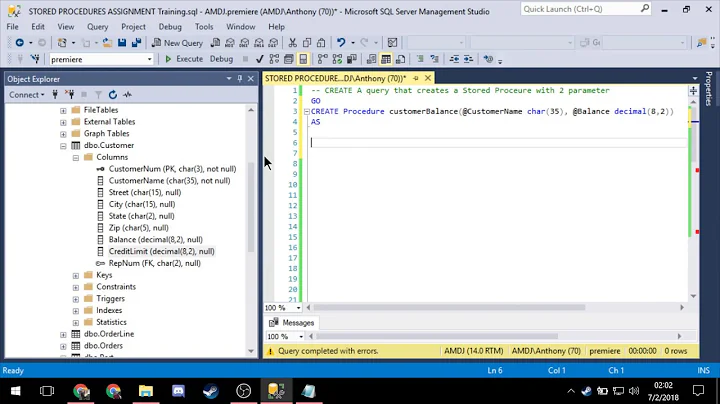
Task: Toggle Include Actual Execution Plan
Action: coord(323,59)
